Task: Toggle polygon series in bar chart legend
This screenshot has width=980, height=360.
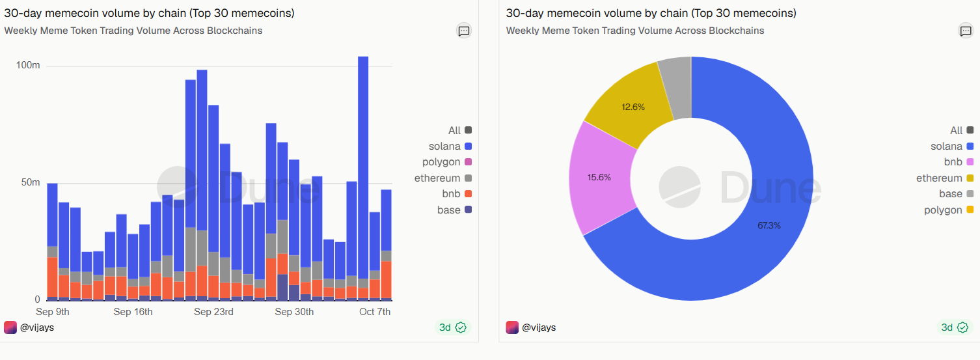Action: tap(447, 162)
